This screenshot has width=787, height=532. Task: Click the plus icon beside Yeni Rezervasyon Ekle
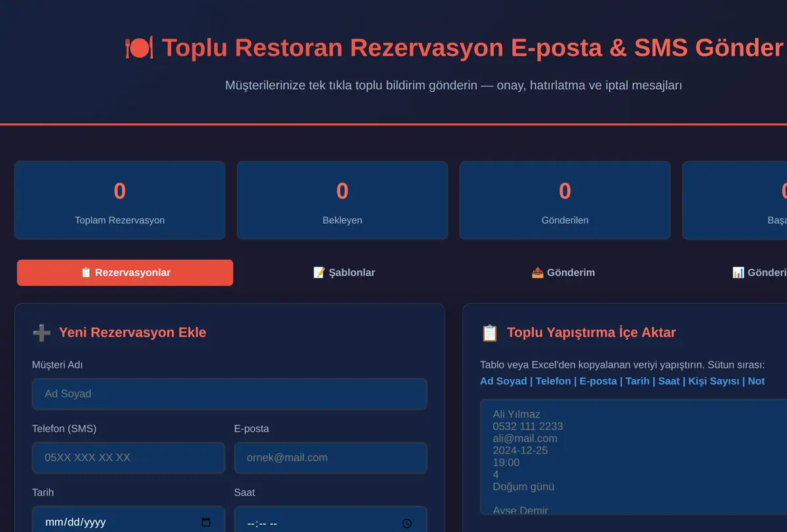(x=41, y=333)
